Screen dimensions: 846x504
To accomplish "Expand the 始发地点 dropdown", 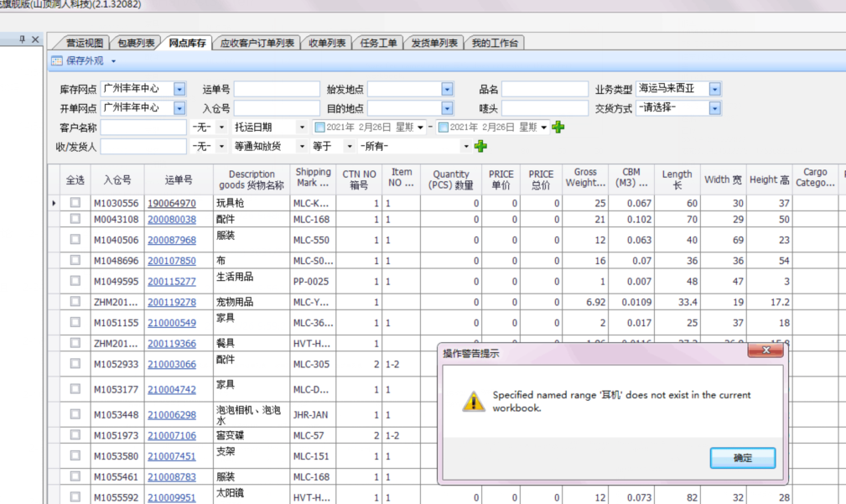I will coord(447,89).
